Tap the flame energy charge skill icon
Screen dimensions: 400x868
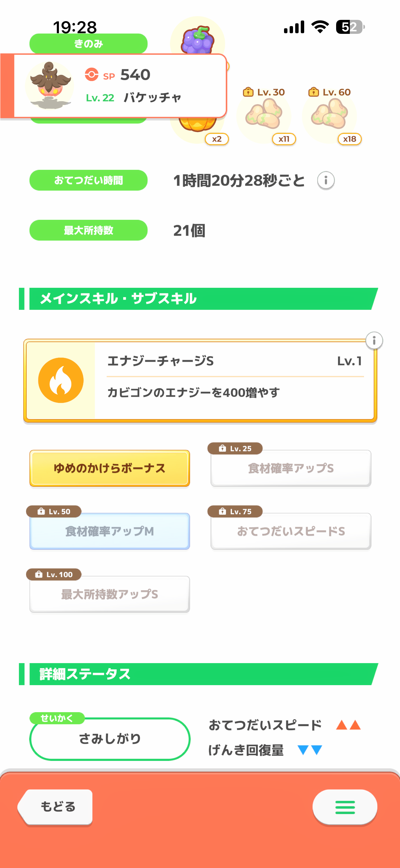point(61,380)
